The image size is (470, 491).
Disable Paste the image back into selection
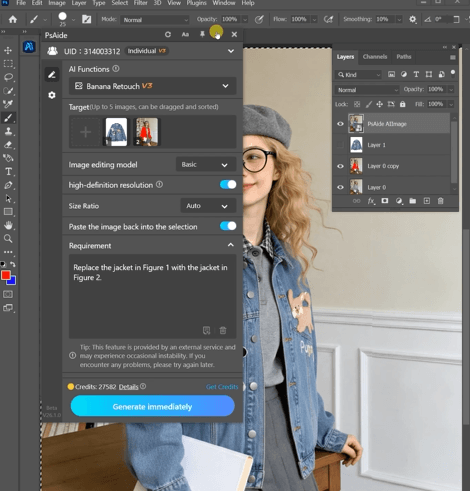tap(228, 226)
